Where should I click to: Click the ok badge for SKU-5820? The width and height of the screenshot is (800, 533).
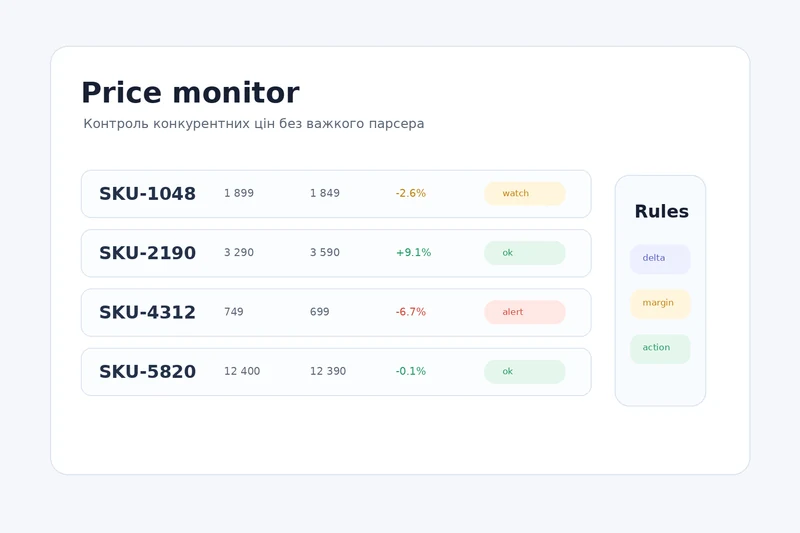(x=525, y=372)
